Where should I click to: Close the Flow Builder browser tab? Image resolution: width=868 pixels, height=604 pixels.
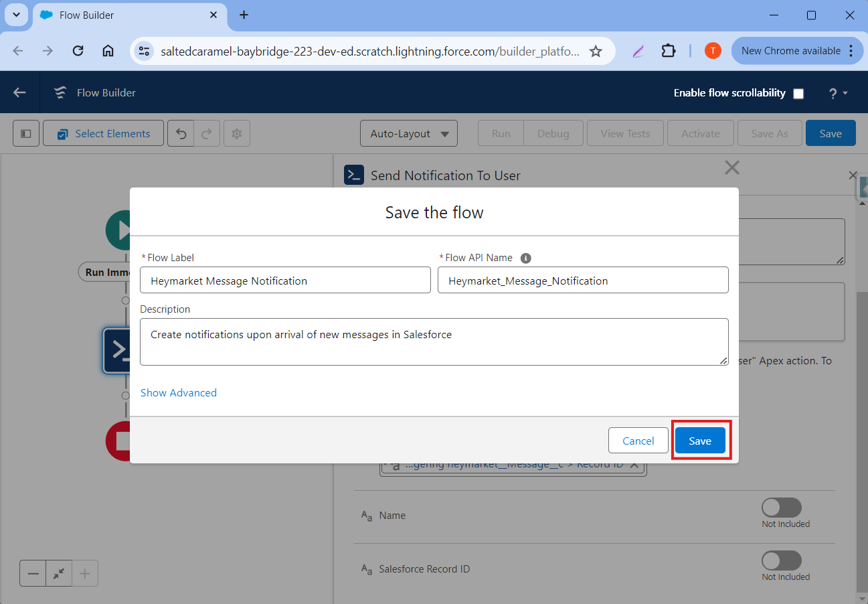(213, 15)
